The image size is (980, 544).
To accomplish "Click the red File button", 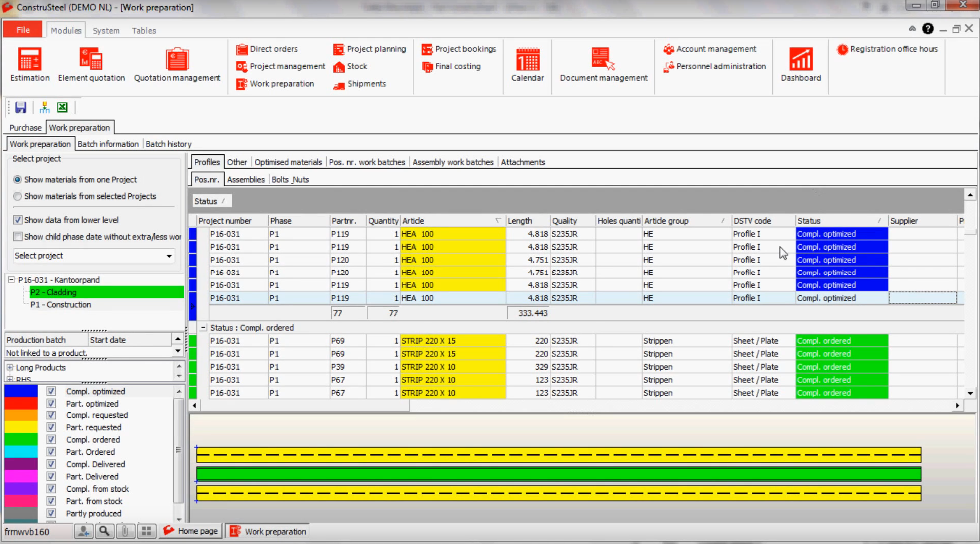I will (23, 30).
